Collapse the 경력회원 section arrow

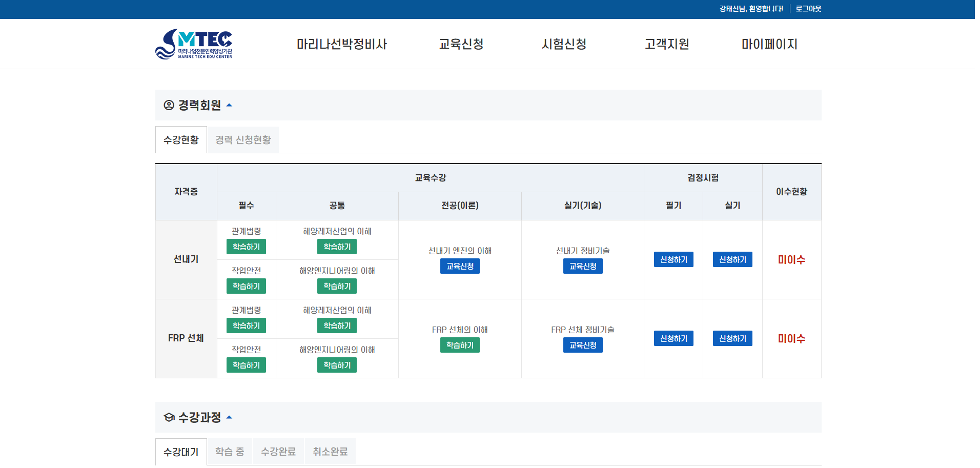pos(229,105)
